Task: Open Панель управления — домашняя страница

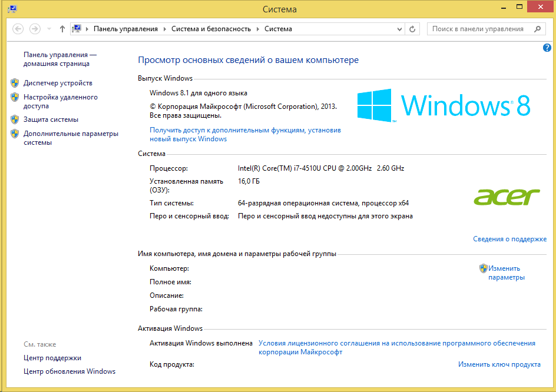Action: click(x=60, y=59)
